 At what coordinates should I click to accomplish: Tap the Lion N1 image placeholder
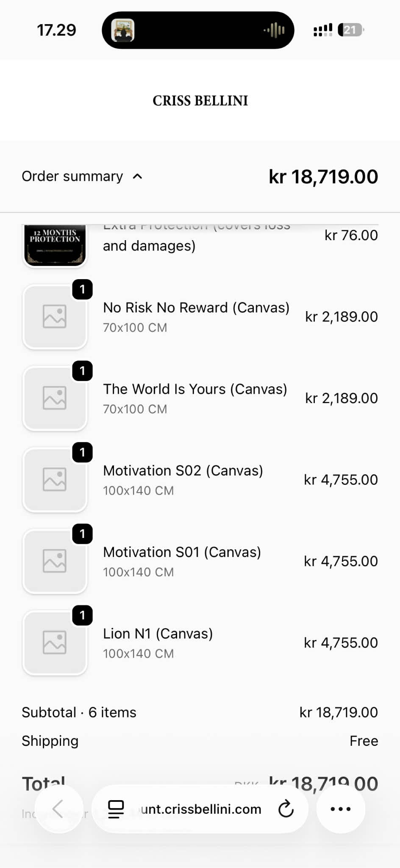(x=55, y=642)
